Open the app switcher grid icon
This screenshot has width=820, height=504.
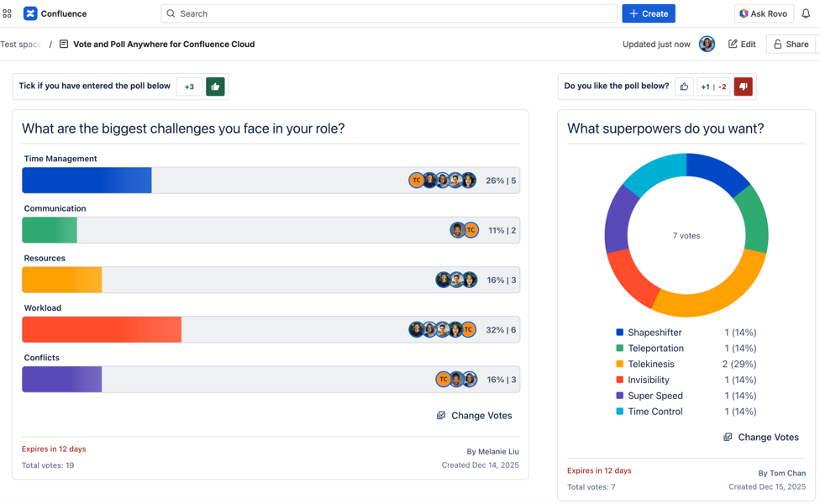(8, 13)
